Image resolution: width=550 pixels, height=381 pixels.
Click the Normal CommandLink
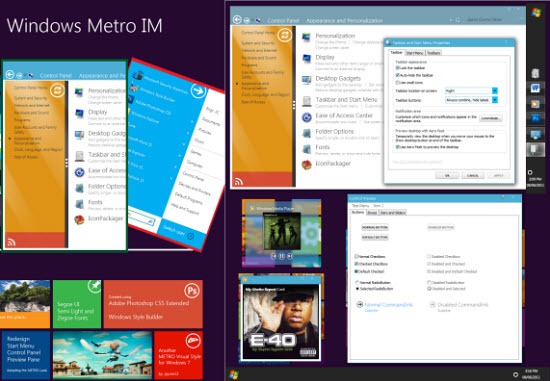[385, 306]
